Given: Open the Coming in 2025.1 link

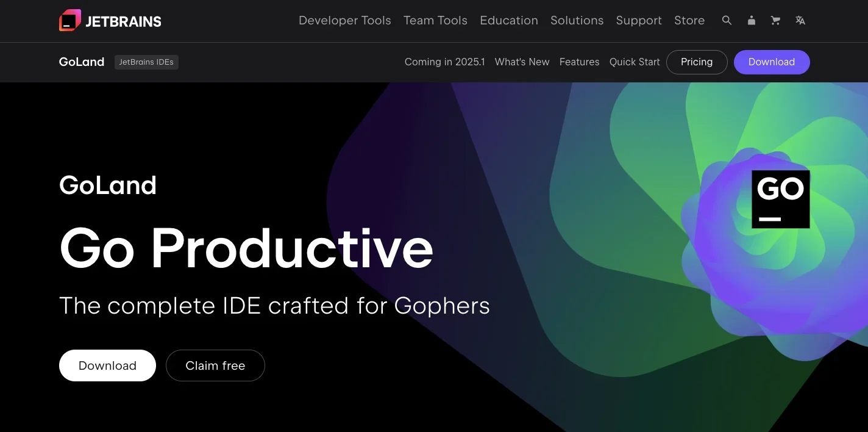Looking at the screenshot, I should tap(444, 62).
